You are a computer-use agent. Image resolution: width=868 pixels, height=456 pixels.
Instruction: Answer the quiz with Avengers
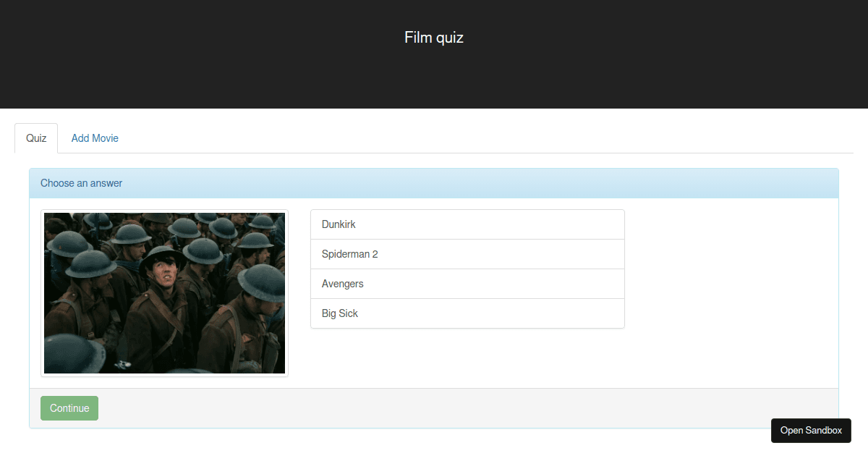tap(467, 284)
